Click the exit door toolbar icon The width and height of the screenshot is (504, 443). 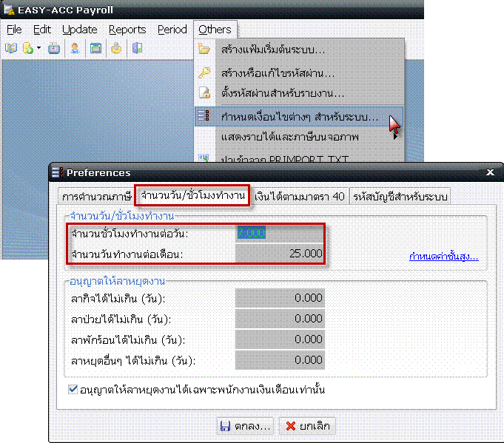click(x=137, y=49)
